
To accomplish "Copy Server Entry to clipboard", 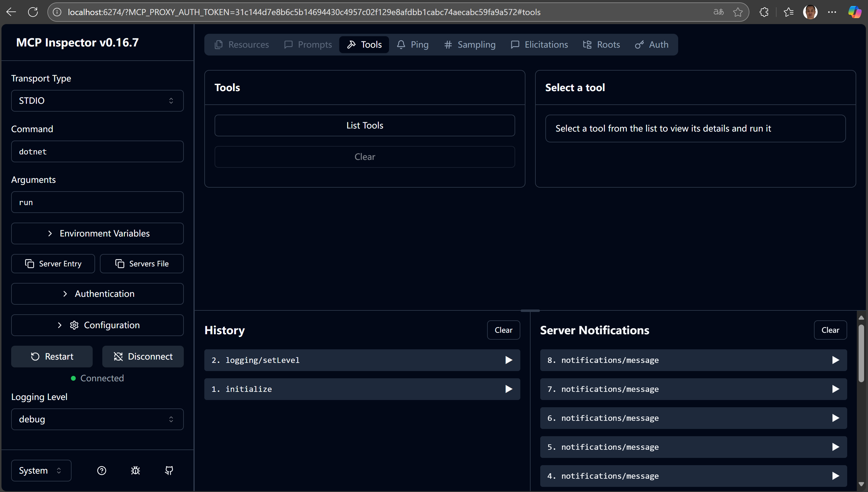I will pos(53,264).
